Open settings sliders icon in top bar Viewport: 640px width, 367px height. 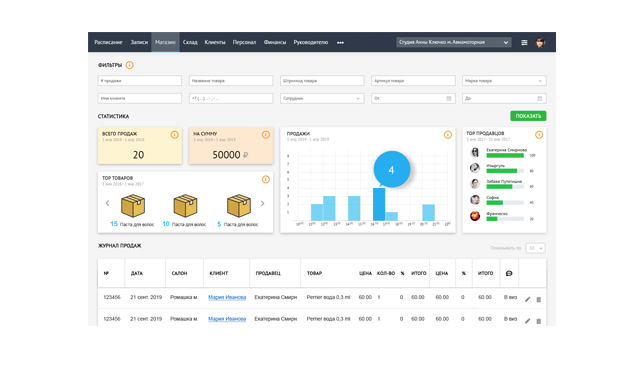(524, 42)
